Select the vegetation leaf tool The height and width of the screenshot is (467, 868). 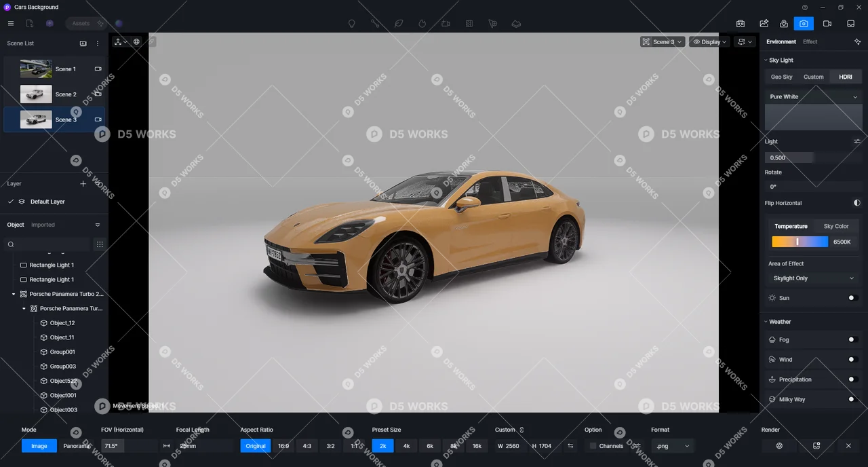click(399, 23)
